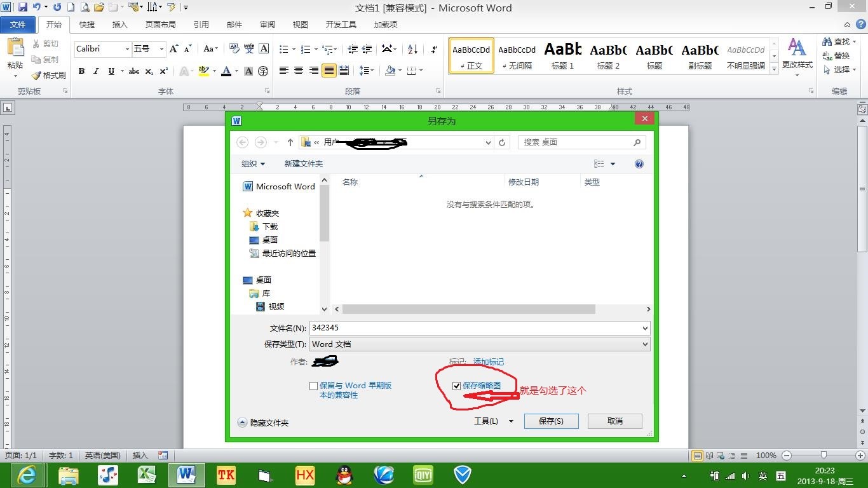This screenshot has width=868, height=488.
Task: Open the font name dropdown Calibri
Action: coord(127,49)
